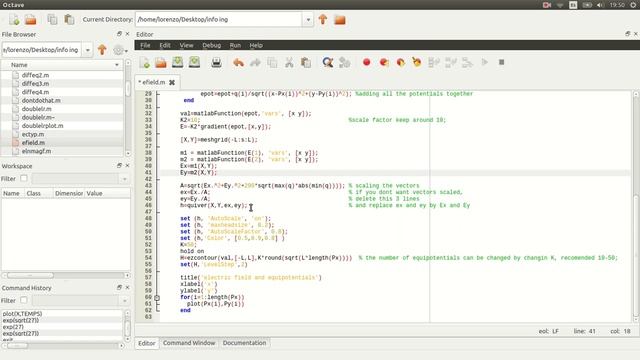
Task: Go to the next breakpoint icon
Action: [384, 62]
